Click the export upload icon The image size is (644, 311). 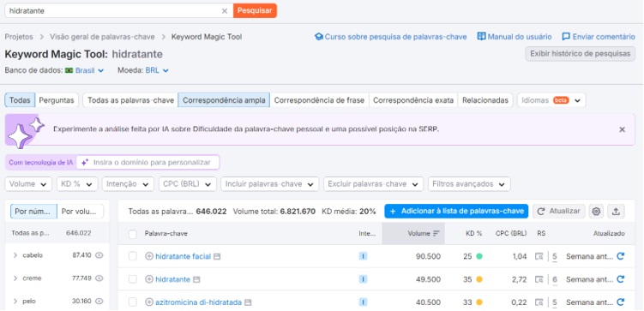point(616,212)
